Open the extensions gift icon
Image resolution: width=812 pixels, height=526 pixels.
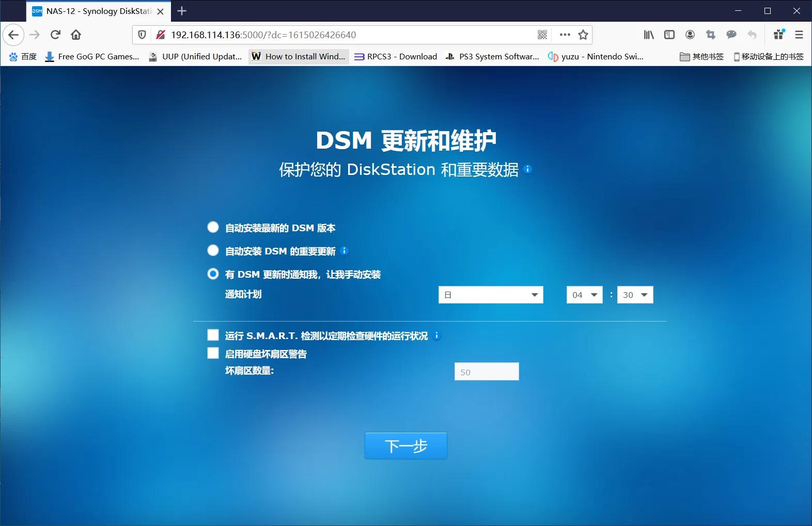pyautogui.click(x=779, y=35)
